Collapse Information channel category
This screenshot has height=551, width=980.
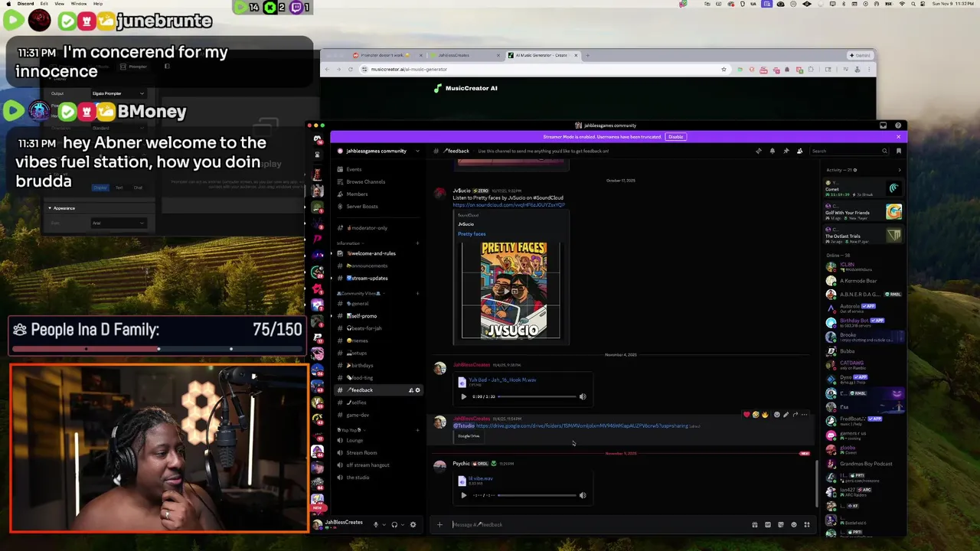349,243
